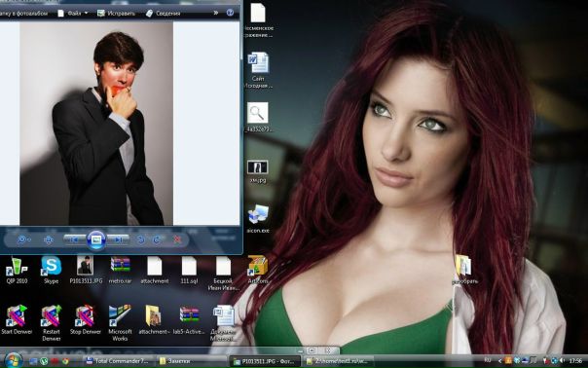Screen dimensions: 588x368
Task: Open the help icon in photo viewer
Action: (230, 13)
